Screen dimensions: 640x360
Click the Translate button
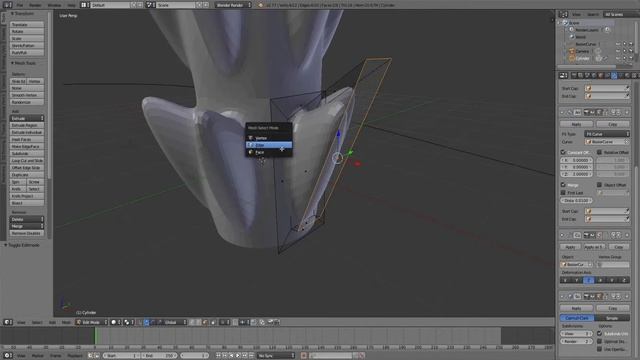click(27, 24)
